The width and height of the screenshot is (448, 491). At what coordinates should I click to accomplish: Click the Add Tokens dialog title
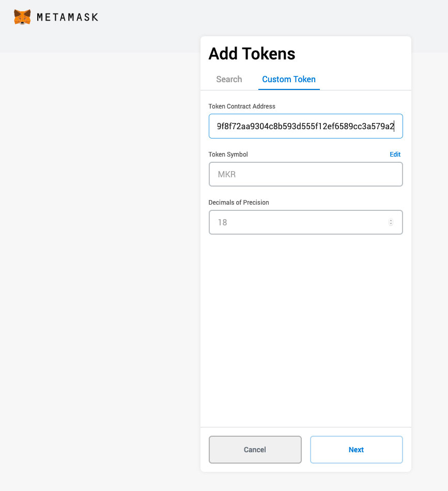(252, 53)
